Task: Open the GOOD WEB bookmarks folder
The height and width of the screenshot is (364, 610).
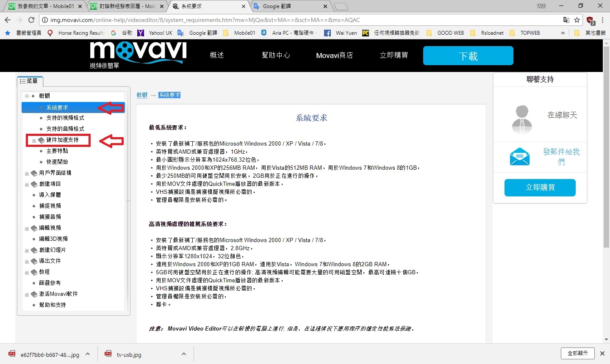Action: pos(445,33)
